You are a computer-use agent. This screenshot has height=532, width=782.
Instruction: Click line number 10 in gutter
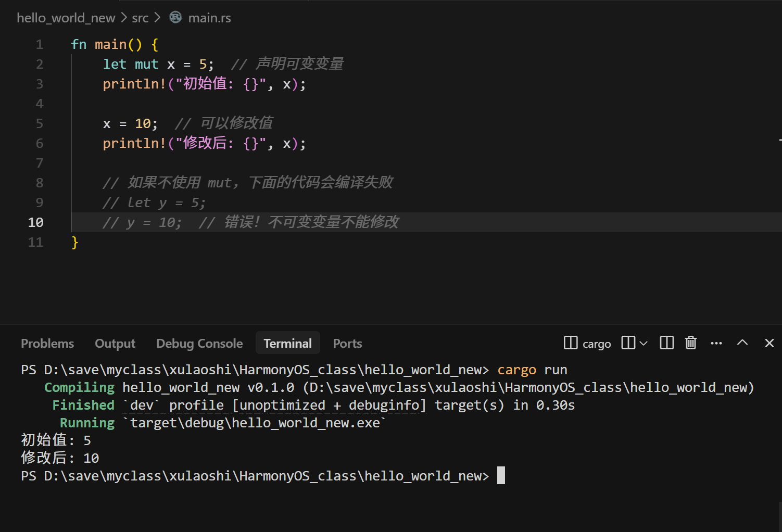[x=35, y=223]
